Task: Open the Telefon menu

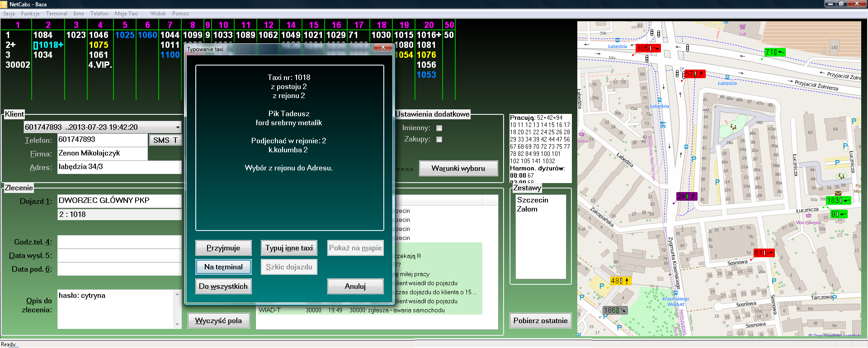Action: click(99, 14)
